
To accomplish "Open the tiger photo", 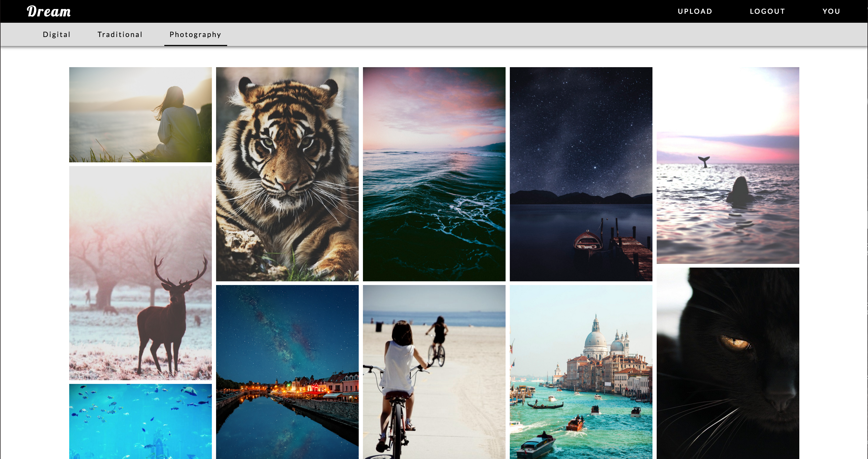I will 287,174.
